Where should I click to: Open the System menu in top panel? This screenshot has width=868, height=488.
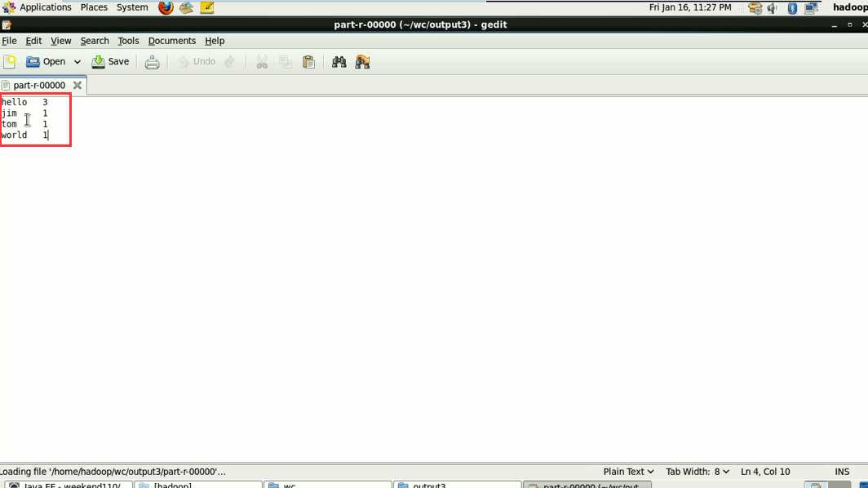pos(132,8)
